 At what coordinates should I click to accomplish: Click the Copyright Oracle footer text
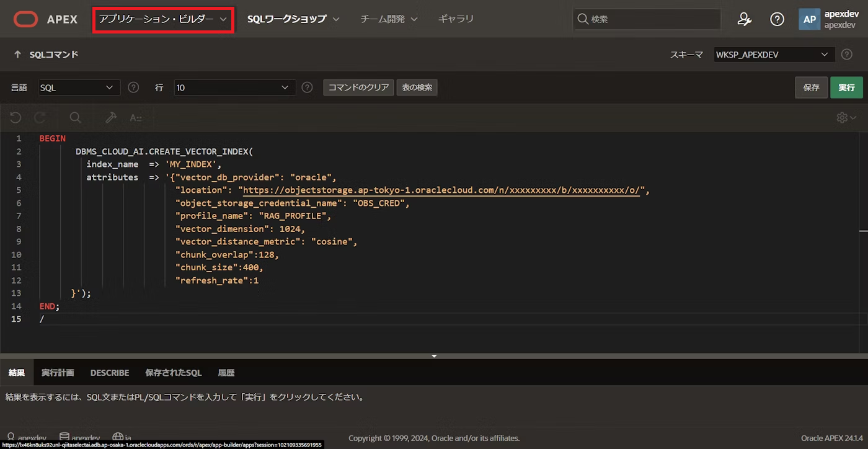pyautogui.click(x=434, y=438)
